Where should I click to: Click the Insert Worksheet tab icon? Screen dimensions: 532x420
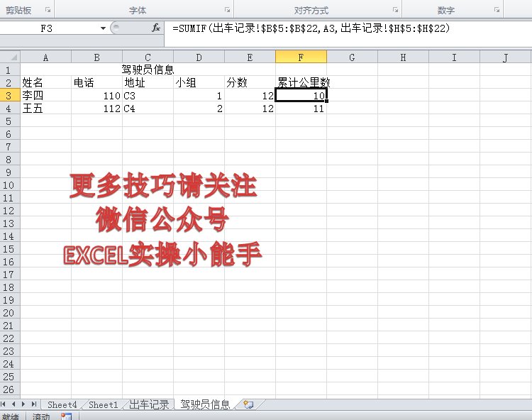[248, 404]
